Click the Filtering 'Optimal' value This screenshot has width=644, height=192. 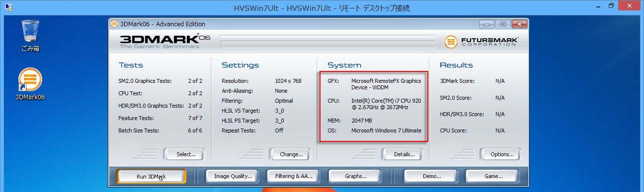pos(284,101)
